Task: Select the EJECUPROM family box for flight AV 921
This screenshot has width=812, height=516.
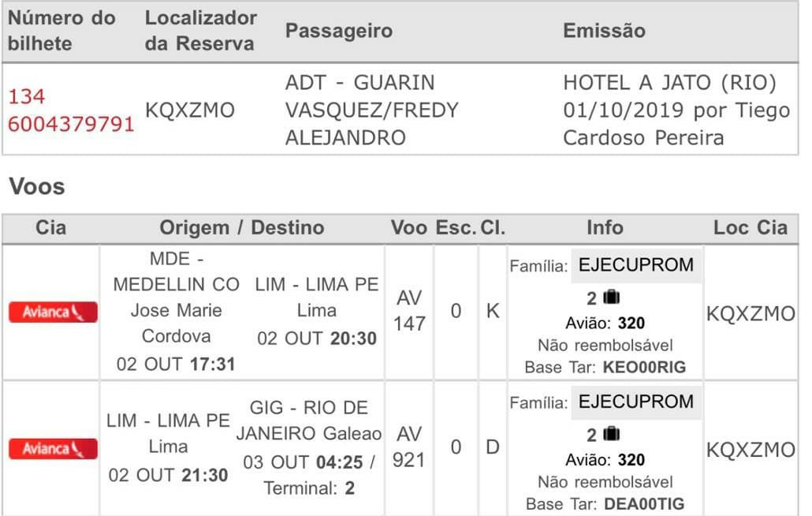Action: (x=635, y=402)
